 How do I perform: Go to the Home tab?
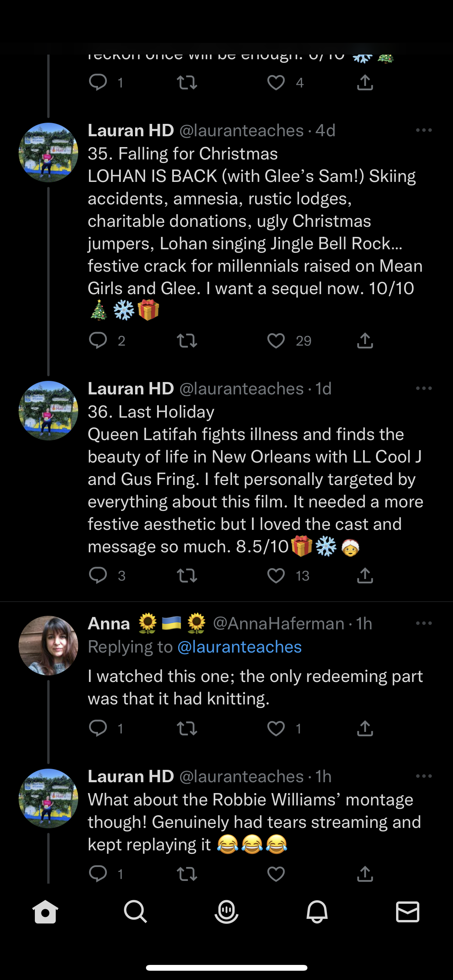(45, 912)
